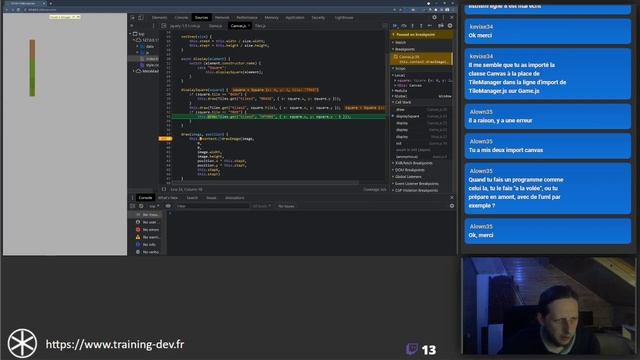Open the Memory tab
This screenshot has height=360, width=640.
[271, 18]
